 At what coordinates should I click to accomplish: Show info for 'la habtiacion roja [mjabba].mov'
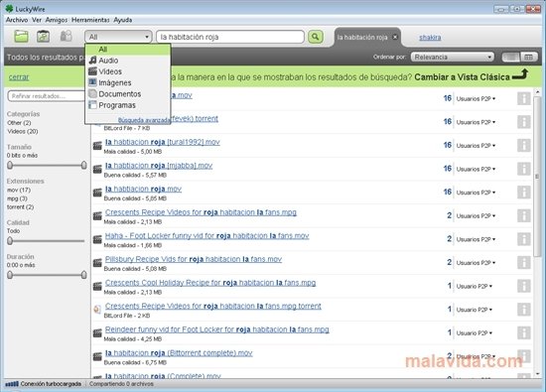(524, 169)
